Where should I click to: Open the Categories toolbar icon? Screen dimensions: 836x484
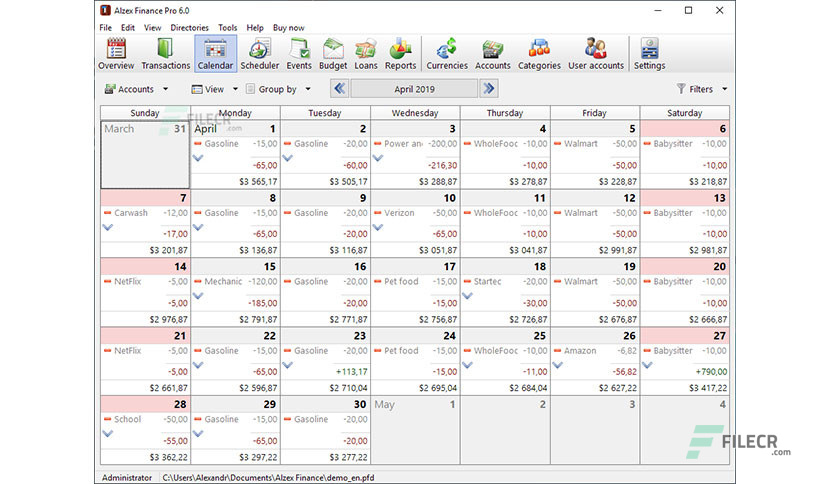[x=539, y=54]
